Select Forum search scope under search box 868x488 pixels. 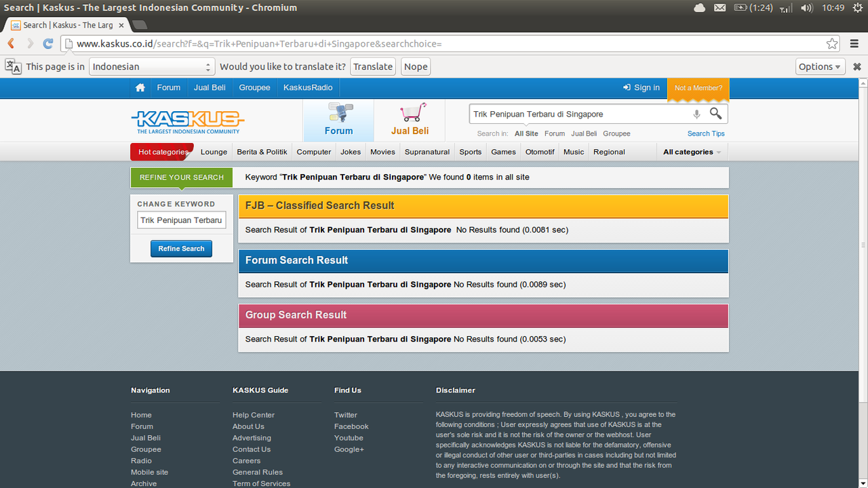pyautogui.click(x=555, y=134)
